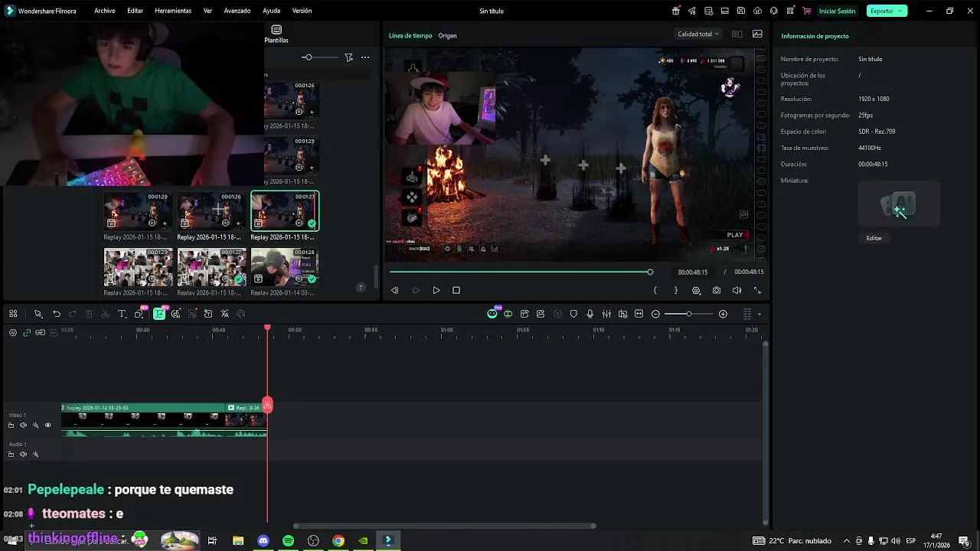Click the marker shield icon in timeline toolbar
The image size is (980, 551).
tap(573, 314)
